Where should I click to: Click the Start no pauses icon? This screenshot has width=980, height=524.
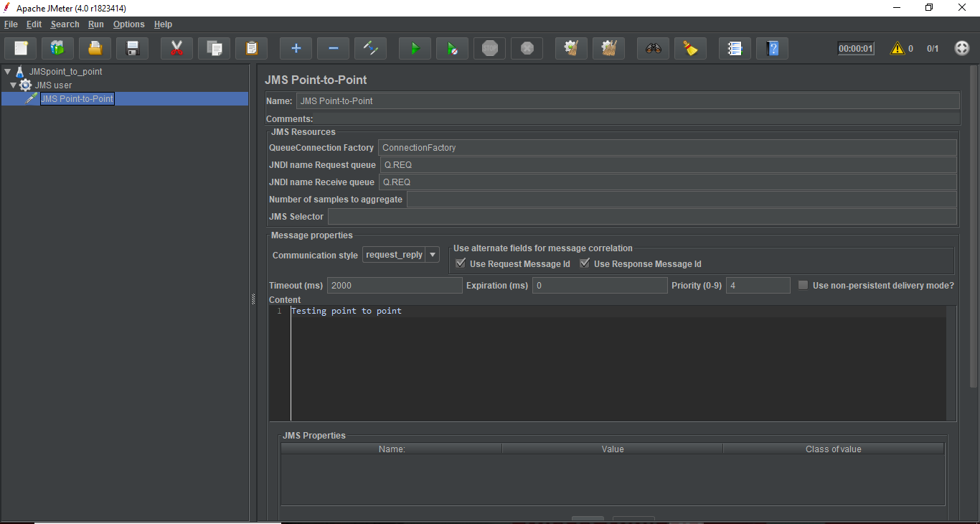coord(452,49)
